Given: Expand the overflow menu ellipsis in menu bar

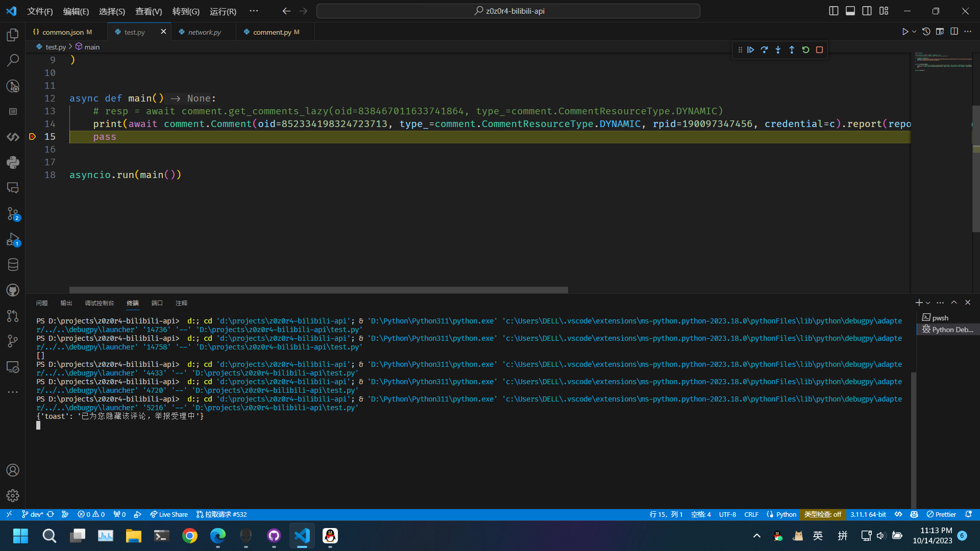Looking at the screenshot, I should [x=254, y=11].
